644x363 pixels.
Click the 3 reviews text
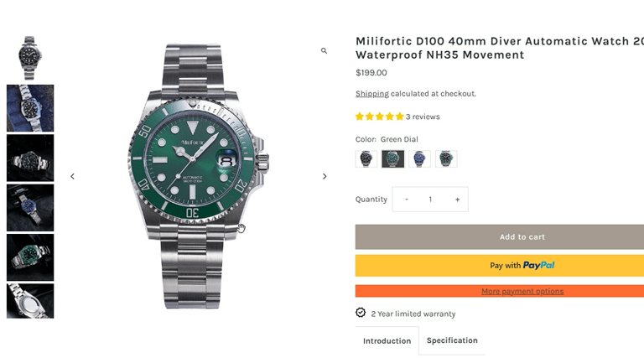point(423,117)
